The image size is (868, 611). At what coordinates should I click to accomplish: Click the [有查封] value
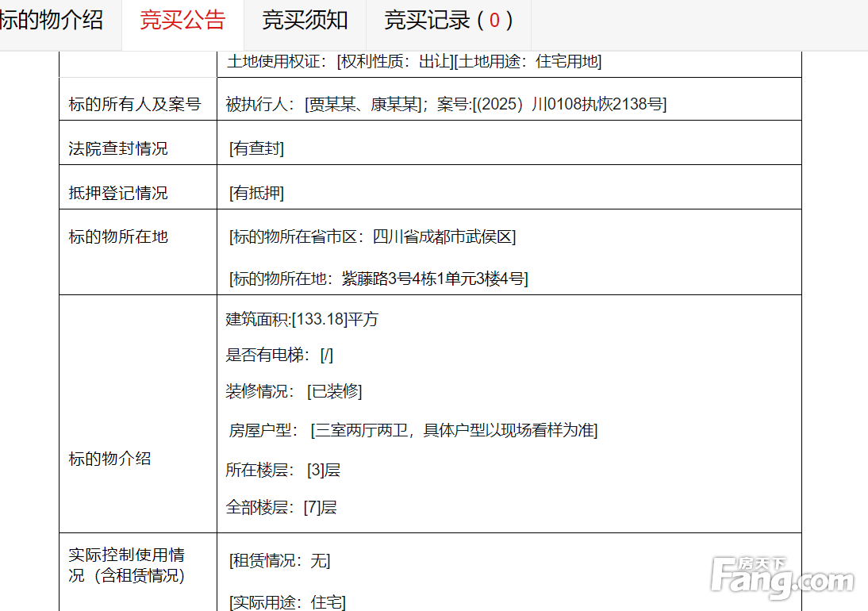(256, 148)
